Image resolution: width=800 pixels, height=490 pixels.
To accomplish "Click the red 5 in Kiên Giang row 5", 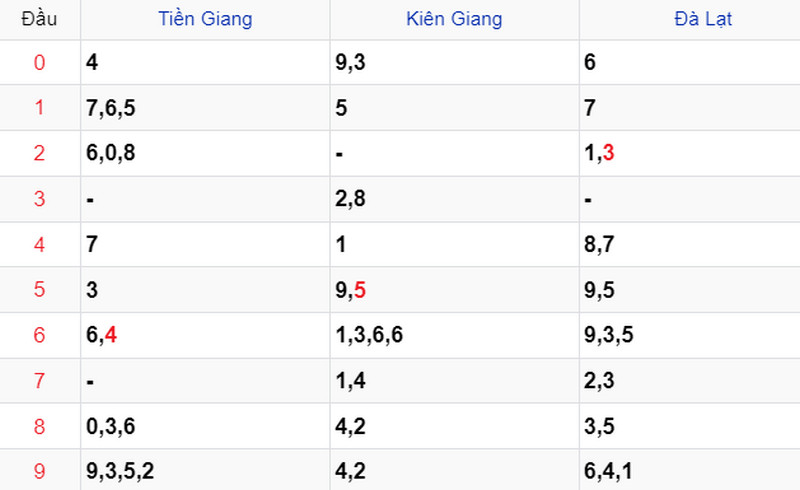I will pyautogui.click(x=360, y=290).
